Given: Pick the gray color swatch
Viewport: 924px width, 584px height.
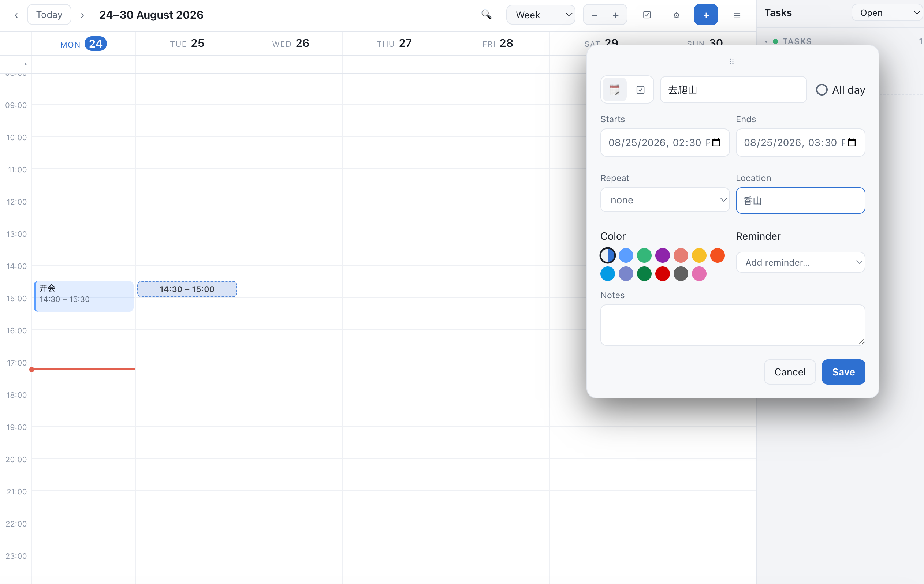Looking at the screenshot, I should [681, 274].
